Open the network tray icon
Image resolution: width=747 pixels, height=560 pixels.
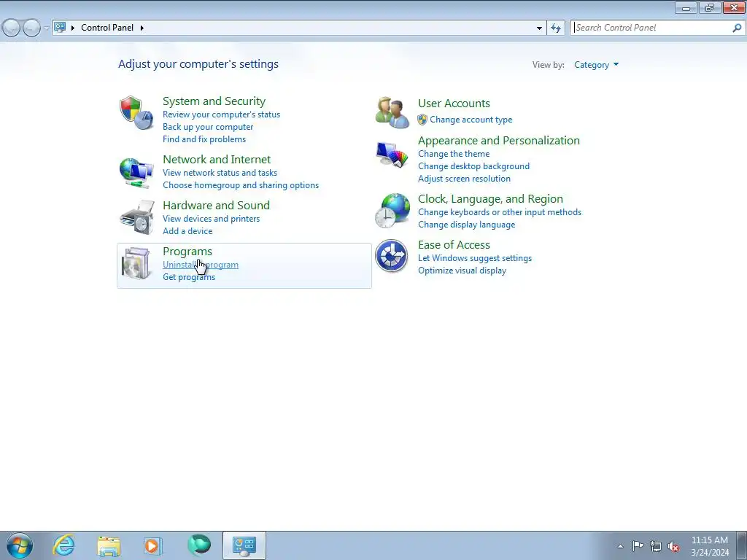pyautogui.click(x=656, y=546)
